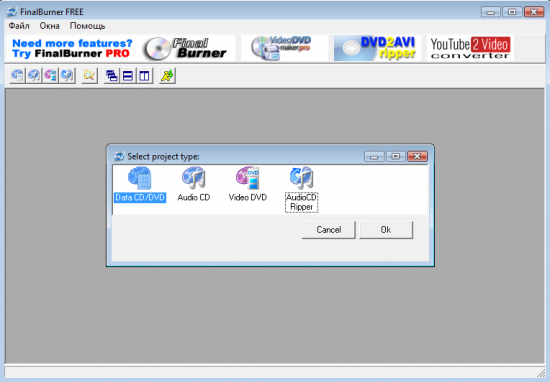Click the yellow running man exit icon
The height and width of the screenshot is (382, 550).
tap(167, 76)
